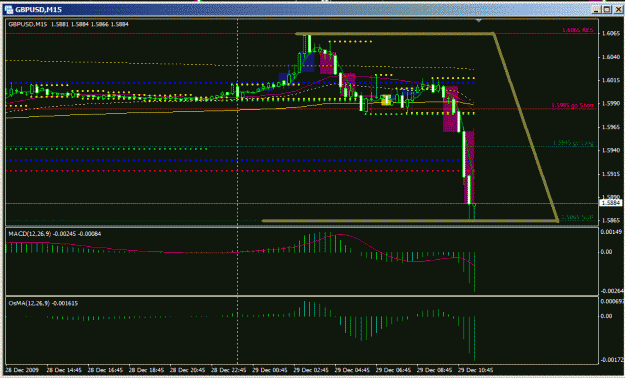Click the MACD(12,26,9) indicator label
Viewport: 625px width, 378px height.
pos(55,234)
